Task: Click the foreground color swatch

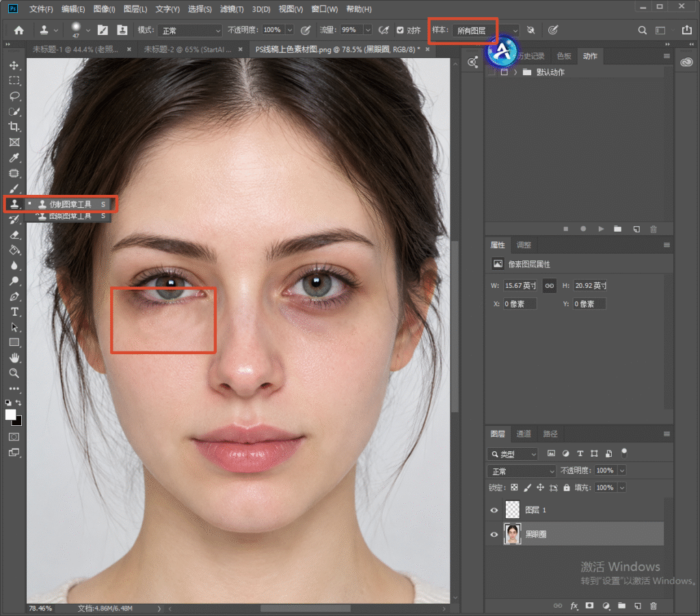Action: 10,415
